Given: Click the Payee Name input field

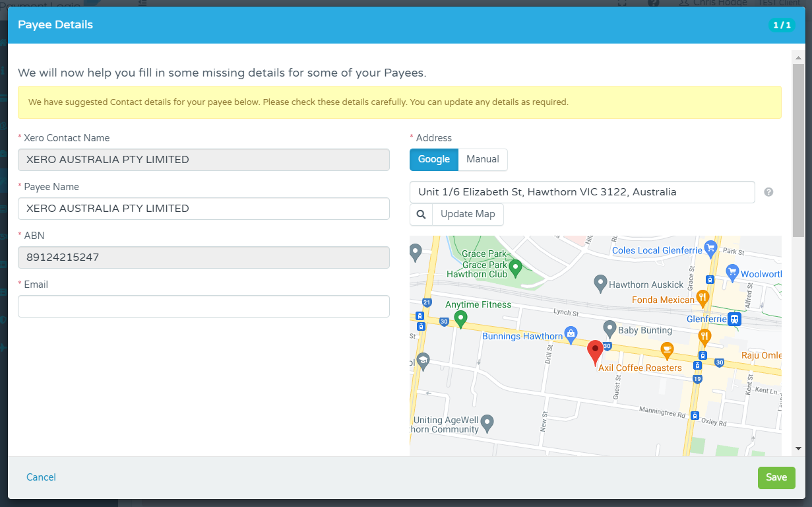Looking at the screenshot, I should pyautogui.click(x=204, y=209).
